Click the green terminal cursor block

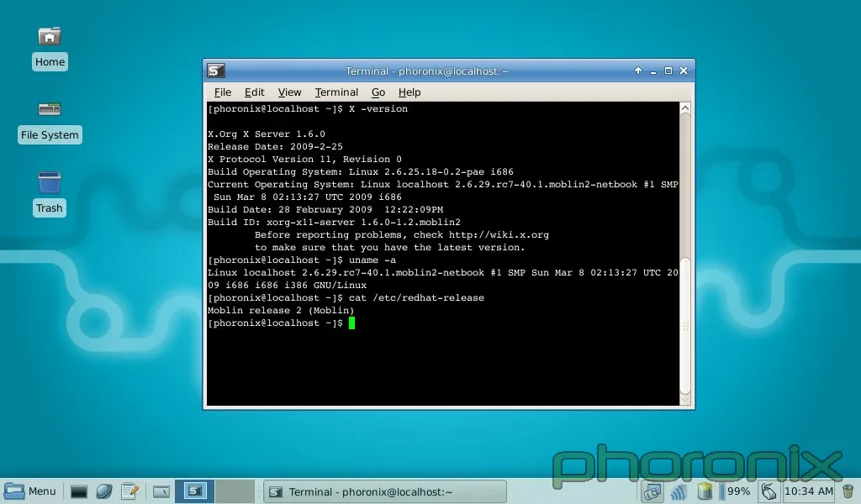point(352,323)
